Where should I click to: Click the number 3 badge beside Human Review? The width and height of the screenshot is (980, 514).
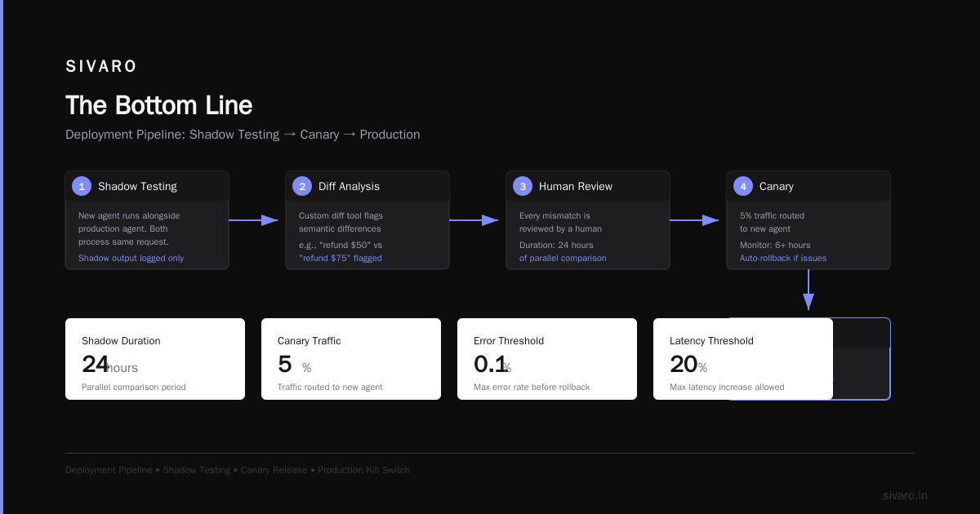point(523,186)
